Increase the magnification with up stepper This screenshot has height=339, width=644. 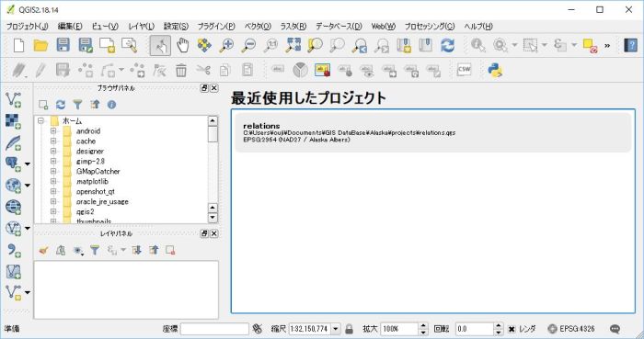coord(424,326)
